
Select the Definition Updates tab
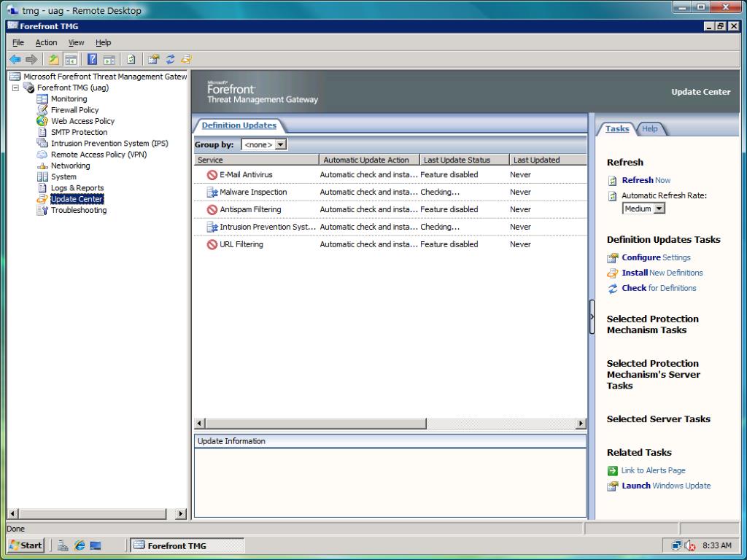239,125
